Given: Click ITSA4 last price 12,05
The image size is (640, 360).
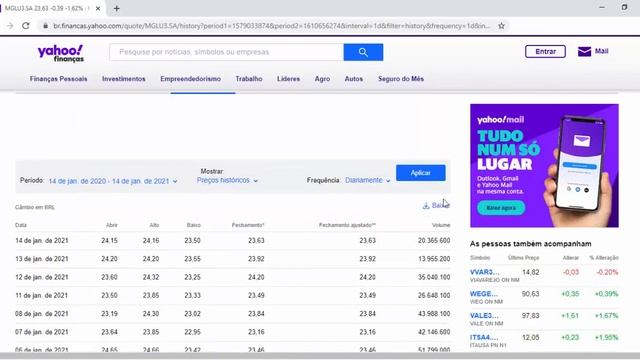Looking at the screenshot, I should (x=530, y=337).
